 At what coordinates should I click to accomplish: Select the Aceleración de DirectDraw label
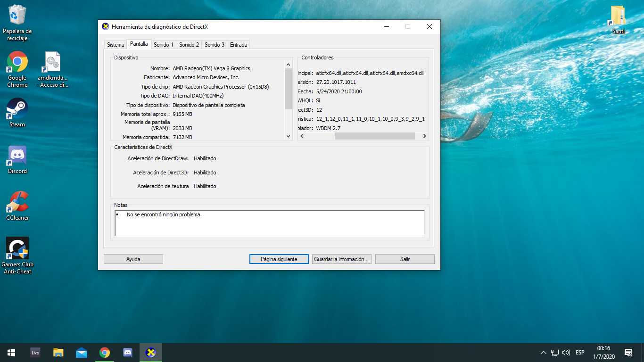(158, 158)
